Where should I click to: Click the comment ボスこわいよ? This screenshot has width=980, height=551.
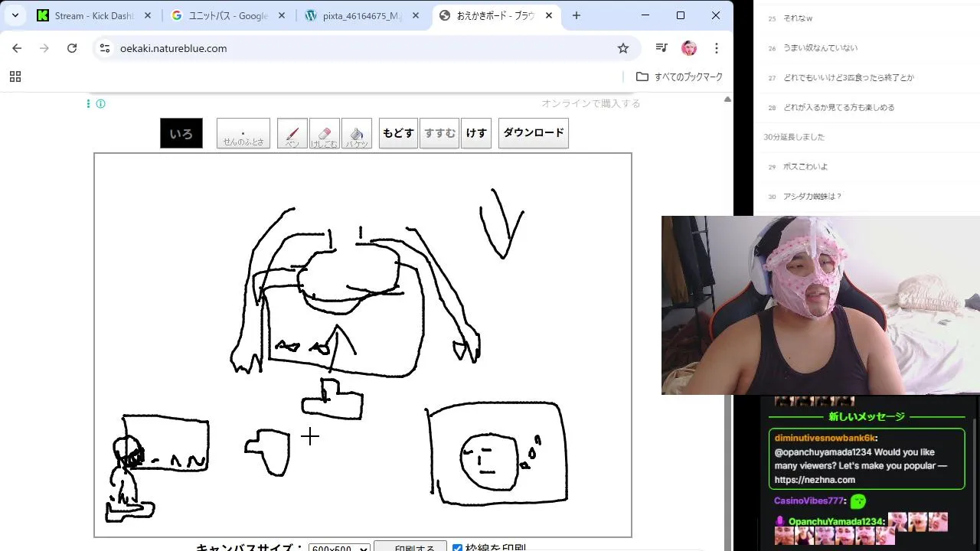pos(805,166)
